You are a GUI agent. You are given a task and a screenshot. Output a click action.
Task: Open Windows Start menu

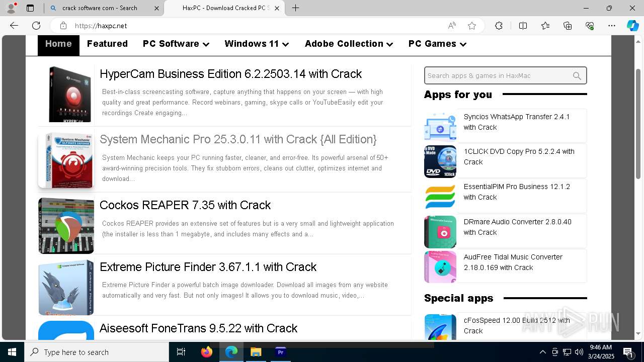[x=12, y=352]
